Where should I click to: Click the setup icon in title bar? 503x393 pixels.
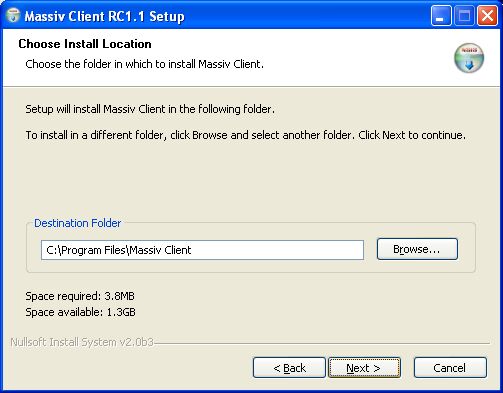[13, 15]
